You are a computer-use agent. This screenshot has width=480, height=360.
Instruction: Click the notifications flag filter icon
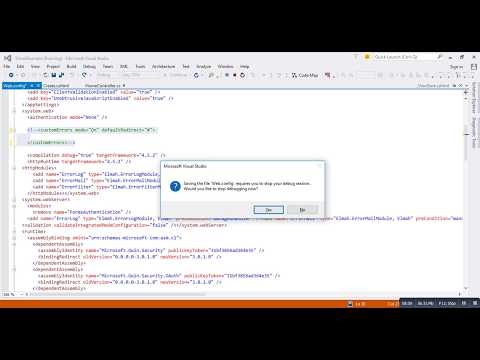pos(356,57)
